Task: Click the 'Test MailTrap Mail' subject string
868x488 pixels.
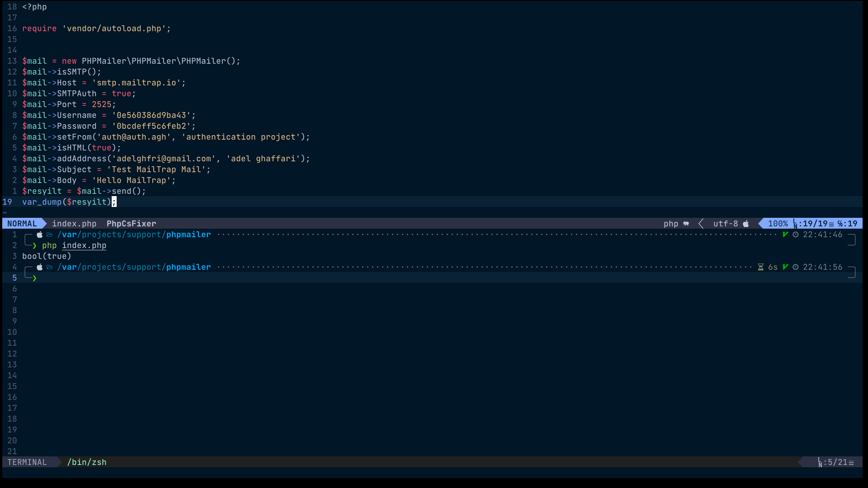Action: tap(156, 169)
